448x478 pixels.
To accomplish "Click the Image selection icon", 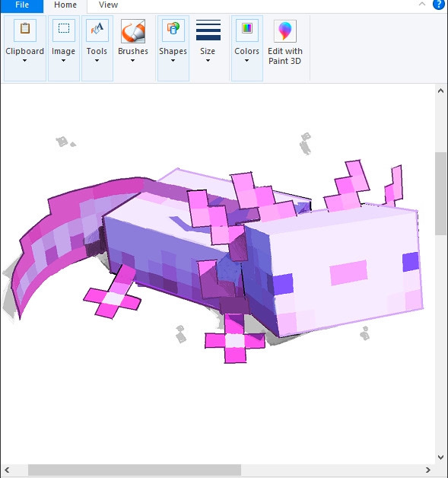I will (x=64, y=30).
